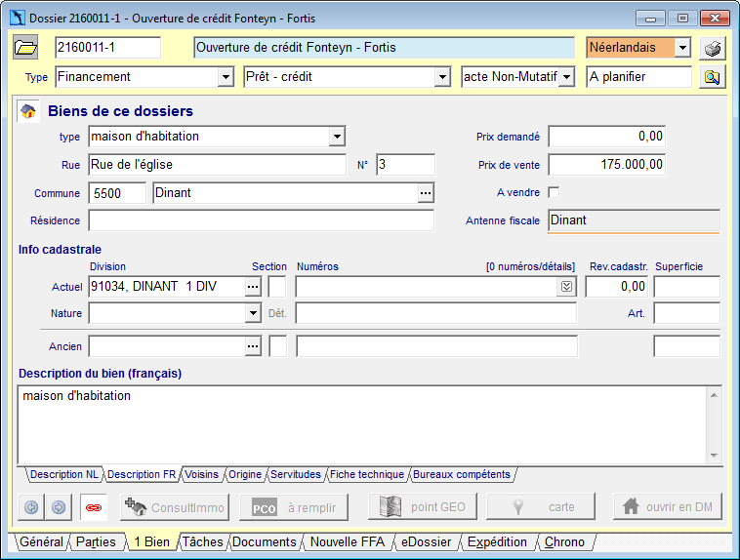Screen dimensions: 740x560
Task: Click the Résidence field
Action: (261, 220)
